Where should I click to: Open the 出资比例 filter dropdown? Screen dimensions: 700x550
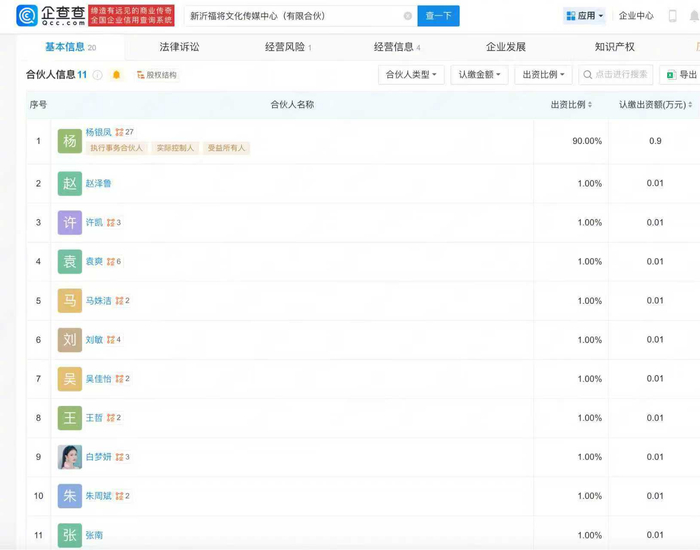[x=543, y=75]
